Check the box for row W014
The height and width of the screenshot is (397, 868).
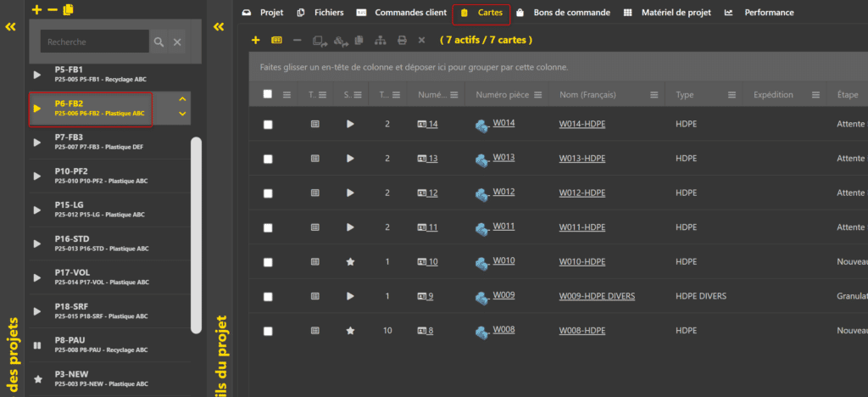tap(268, 125)
